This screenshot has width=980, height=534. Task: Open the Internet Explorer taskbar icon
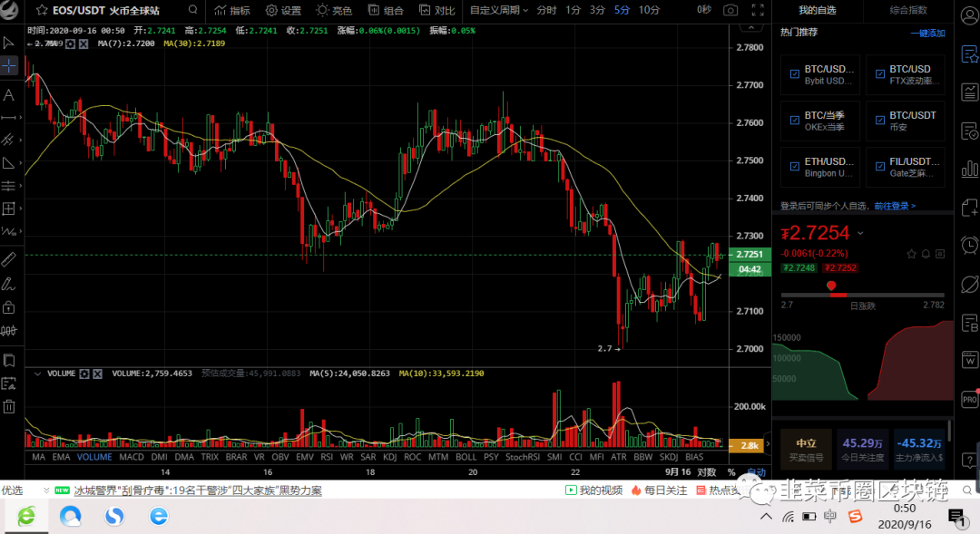159,516
